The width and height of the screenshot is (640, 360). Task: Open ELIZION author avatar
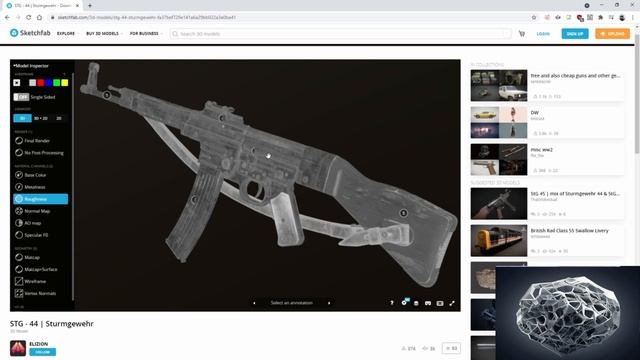point(18,348)
